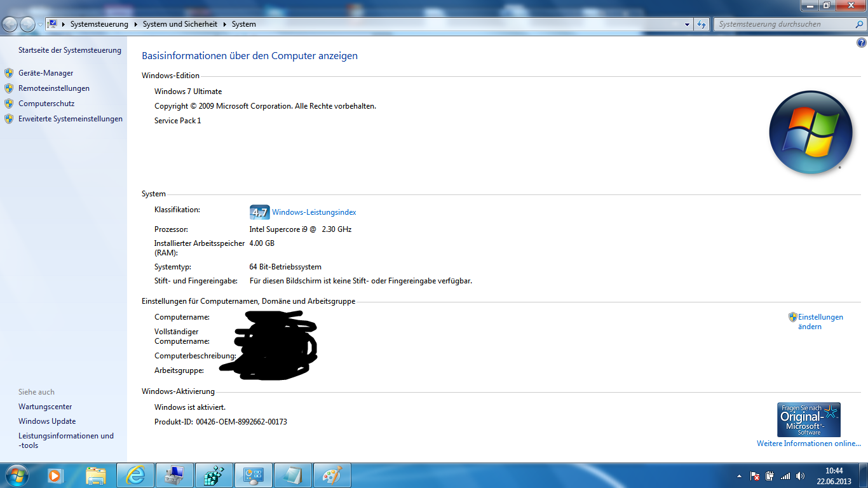
Task: Open Windows-Leistungsindex link
Action: coord(314,212)
